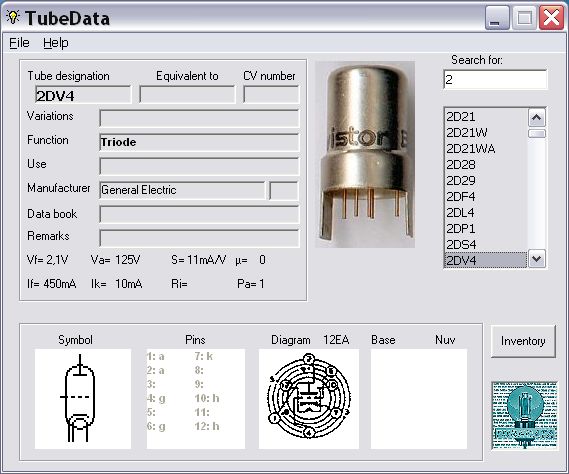Click the tube list scrollbar thumb

tap(537, 134)
